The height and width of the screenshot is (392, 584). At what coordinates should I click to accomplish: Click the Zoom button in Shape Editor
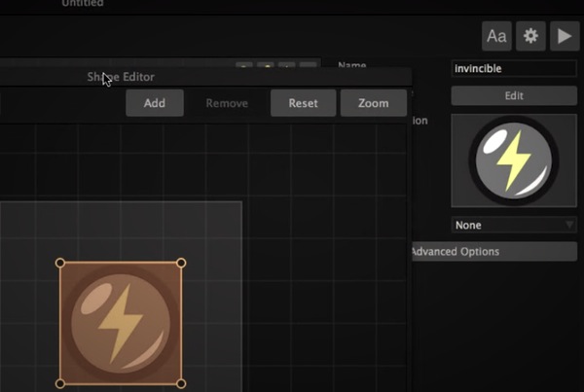[x=374, y=103]
